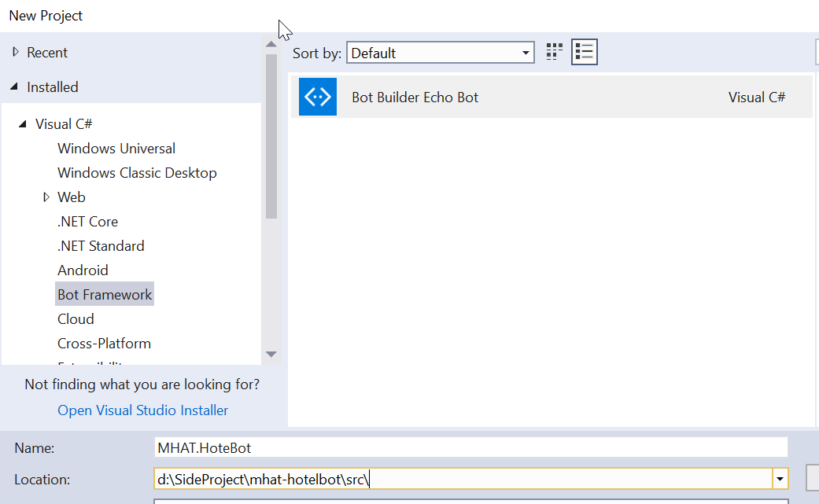
Task: Expand the Recent section
Action: (x=15, y=52)
